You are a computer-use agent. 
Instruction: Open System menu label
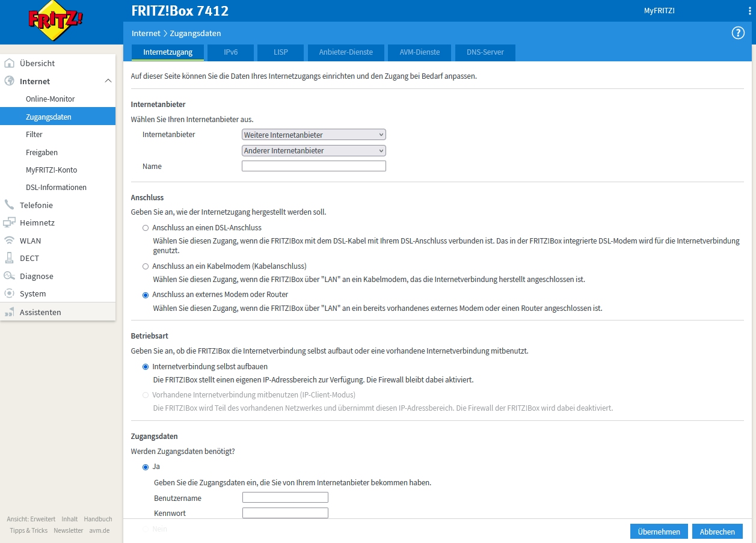pos(33,293)
